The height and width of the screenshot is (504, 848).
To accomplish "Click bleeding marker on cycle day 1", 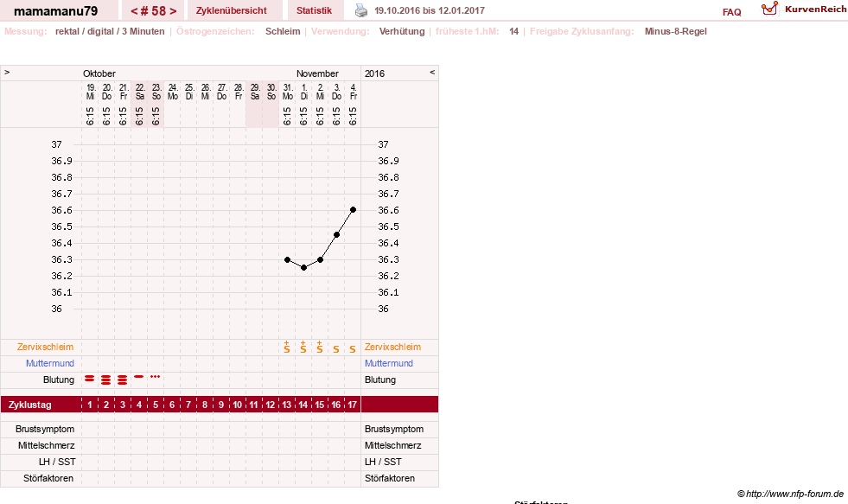I will [90, 379].
